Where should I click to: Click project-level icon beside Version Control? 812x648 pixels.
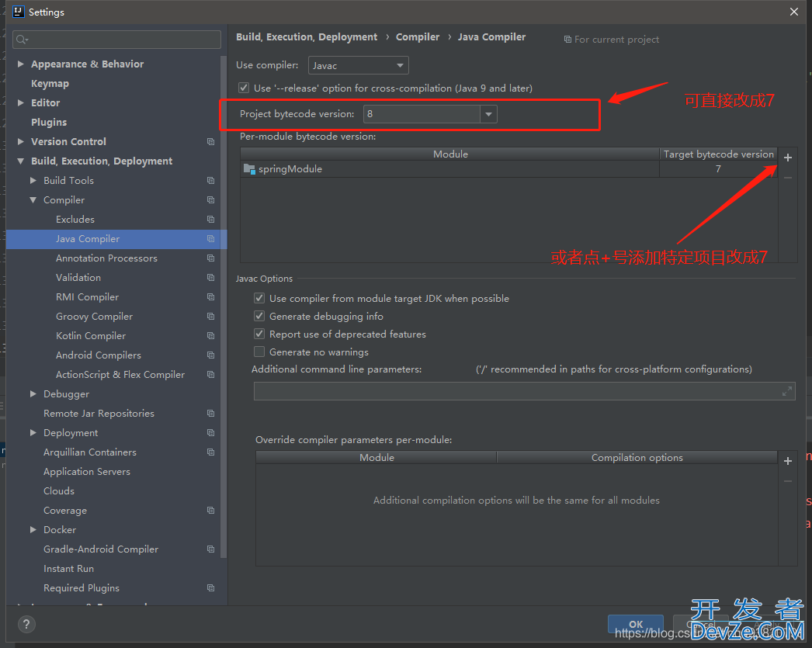pos(211,141)
